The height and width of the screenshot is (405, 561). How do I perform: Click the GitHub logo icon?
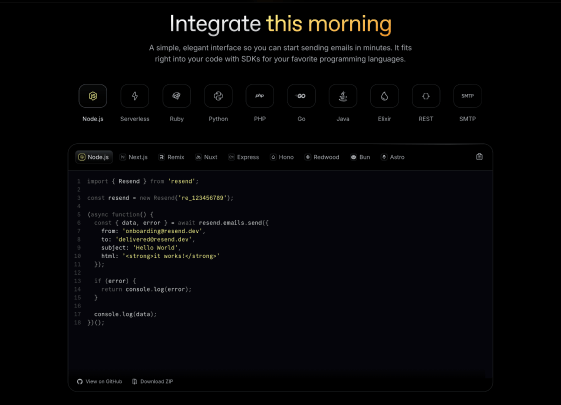click(x=80, y=381)
